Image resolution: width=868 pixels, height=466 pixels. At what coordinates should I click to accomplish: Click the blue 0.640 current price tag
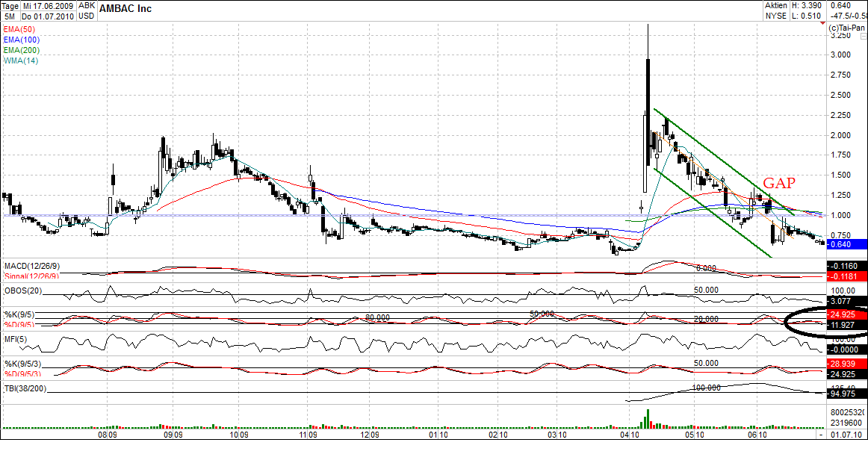[x=847, y=244]
